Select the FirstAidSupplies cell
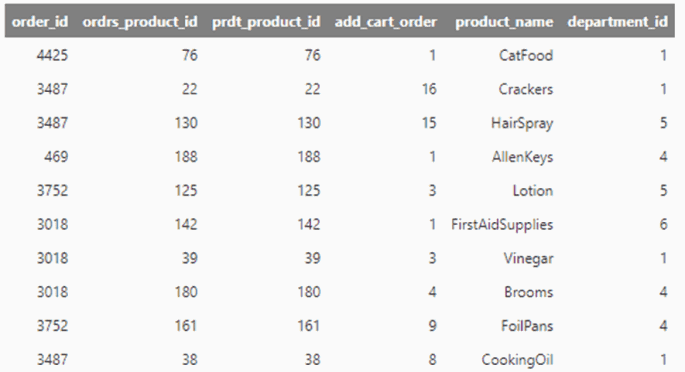 tap(502, 224)
